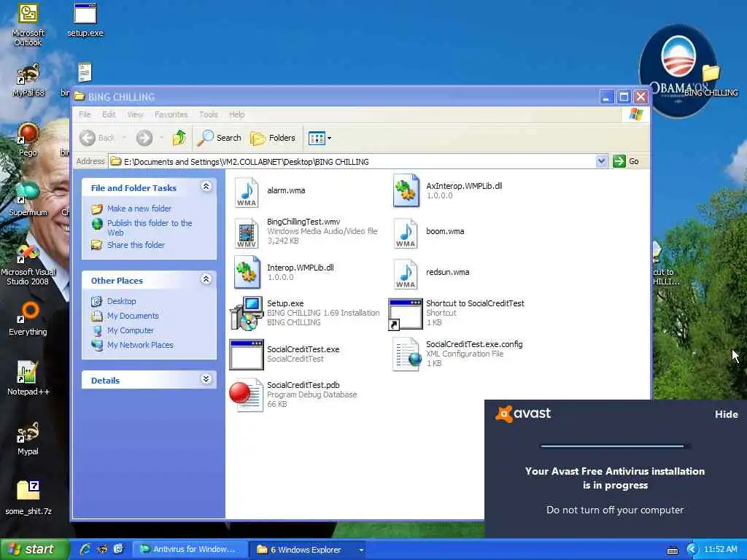The image size is (747, 560).
Task: Switch to Antivirus for Windows taskbar button
Action: (x=190, y=550)
